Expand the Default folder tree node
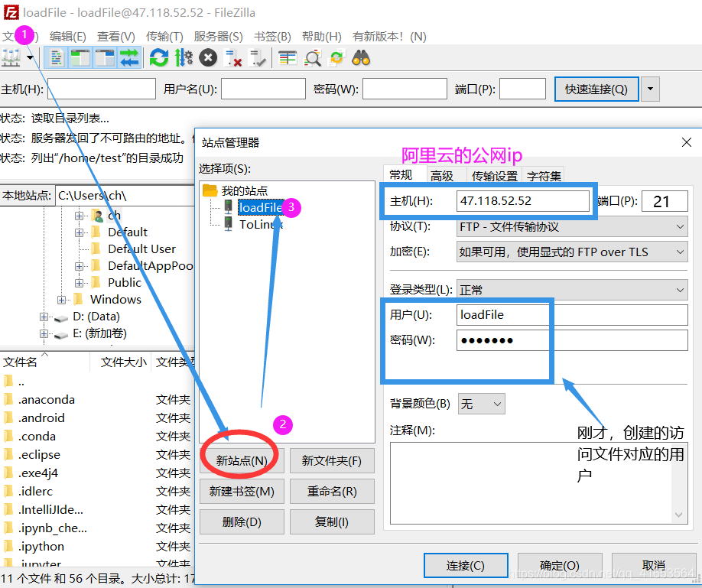702x588 pixels. pos(79,232)
